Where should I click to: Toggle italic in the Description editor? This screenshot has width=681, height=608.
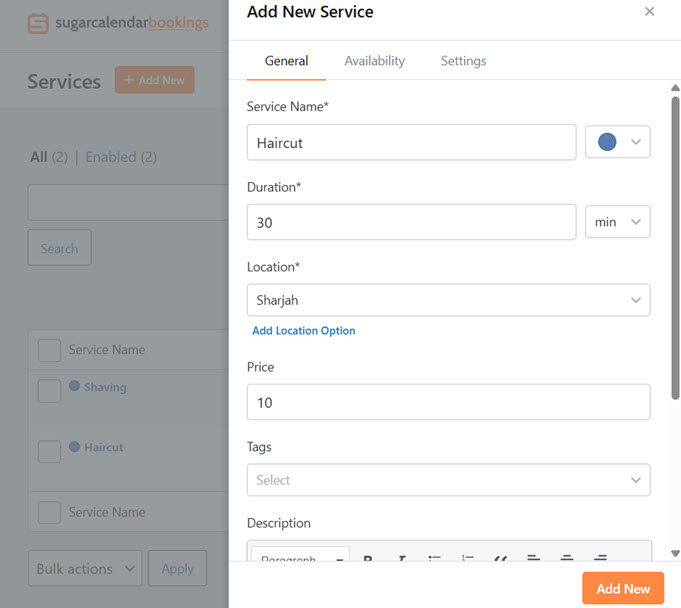(402, 557)
